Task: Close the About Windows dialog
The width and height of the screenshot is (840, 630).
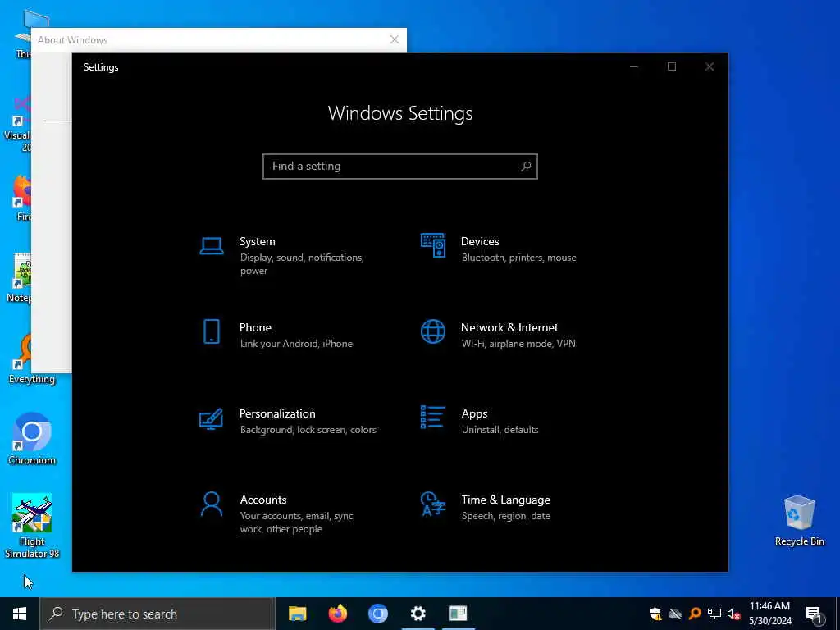Action: pyautogui.click(x=395, y=39)
